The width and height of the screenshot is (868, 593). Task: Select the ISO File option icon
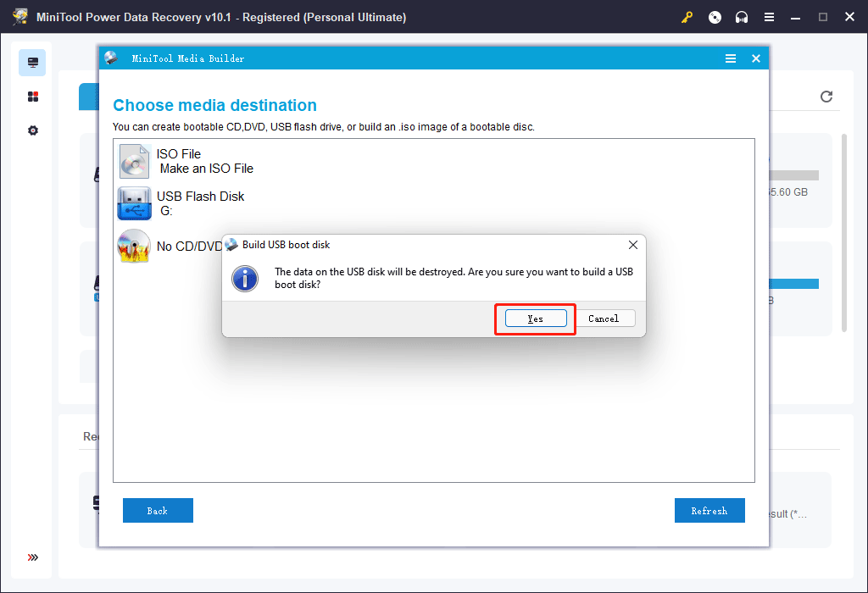[134, 161]
